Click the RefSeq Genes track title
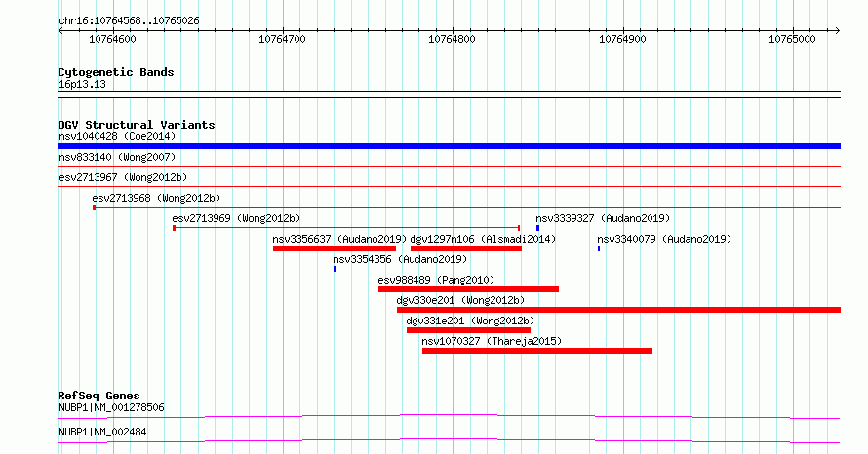868x454 pixels. tap(99, 396)
